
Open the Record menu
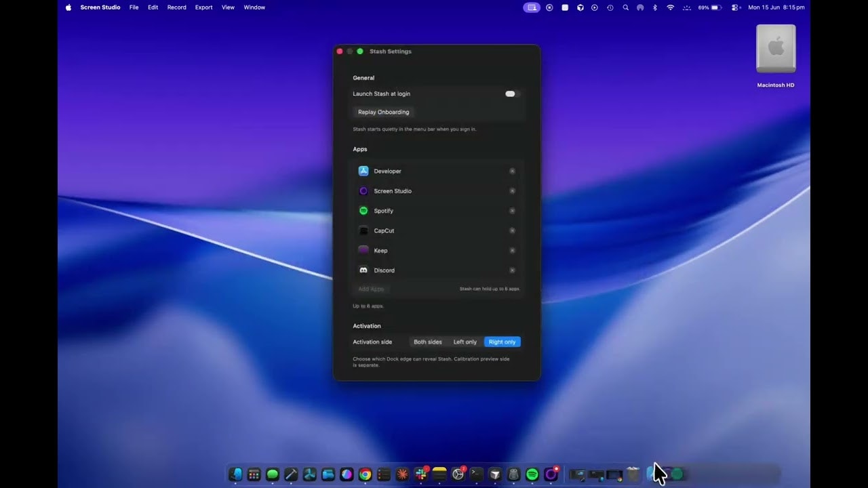tap(177, 7)
